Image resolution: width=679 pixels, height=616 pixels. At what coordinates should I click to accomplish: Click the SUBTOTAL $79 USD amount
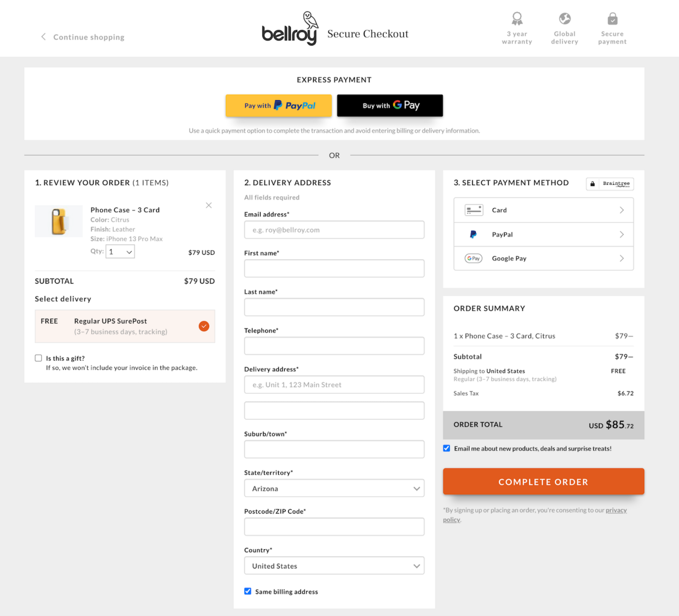click(x=199, y=281)
